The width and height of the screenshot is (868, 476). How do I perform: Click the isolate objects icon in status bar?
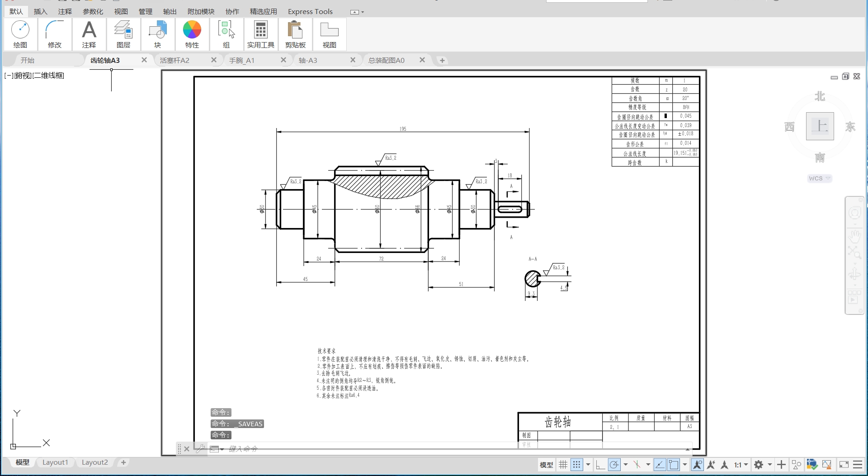pos(797,465)
